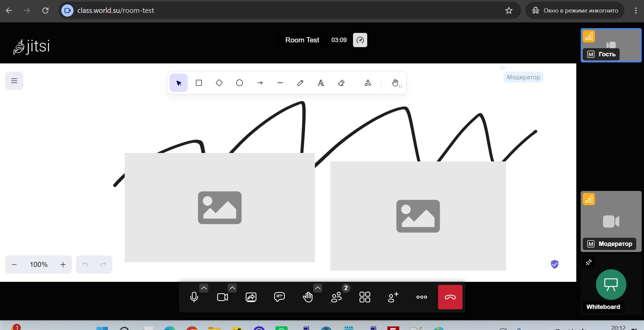Show connection stats for Модератор
Viewport: 644px width, 330px height.
tap(589, 199)
